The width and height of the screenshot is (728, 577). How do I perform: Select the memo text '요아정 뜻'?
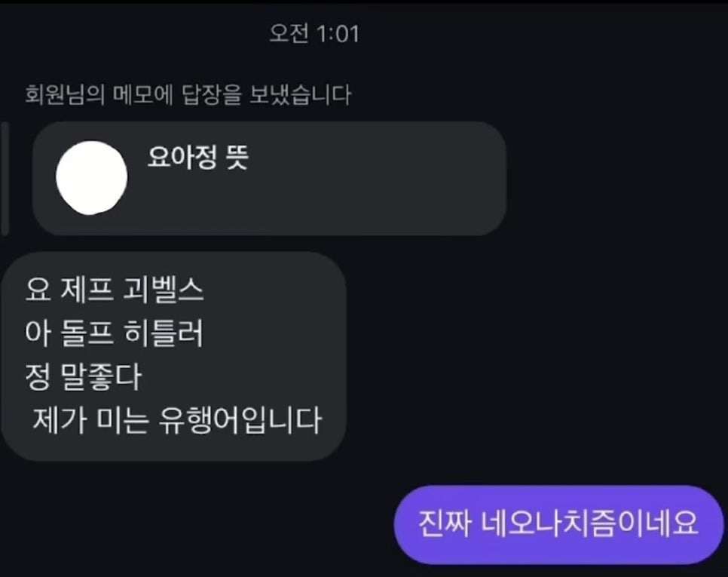coord(198,157)
